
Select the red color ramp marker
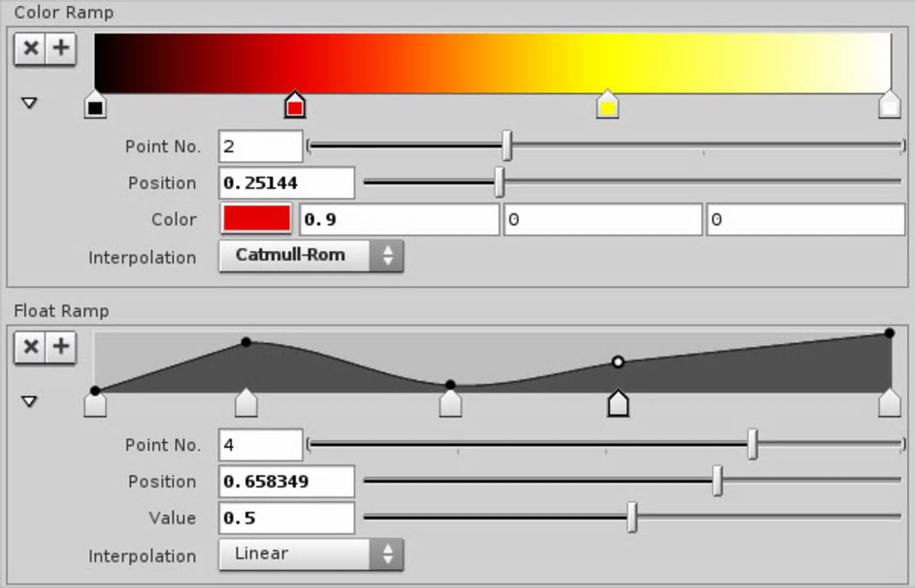pos(295,104)
